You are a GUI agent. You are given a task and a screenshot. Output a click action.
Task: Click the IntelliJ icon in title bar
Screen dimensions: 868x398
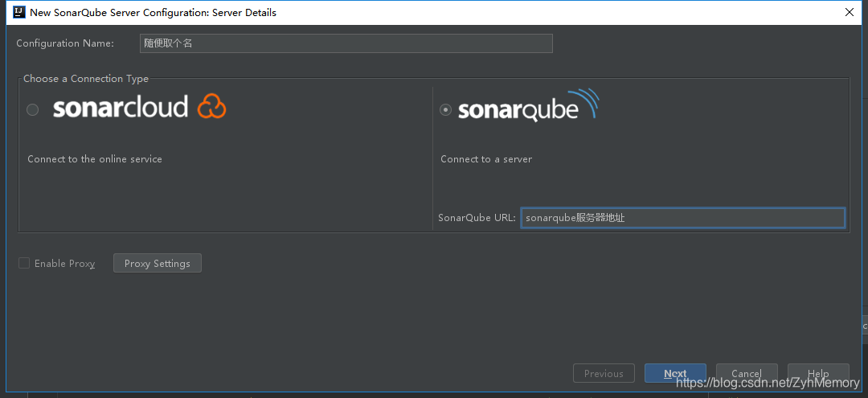click(18, 12)
